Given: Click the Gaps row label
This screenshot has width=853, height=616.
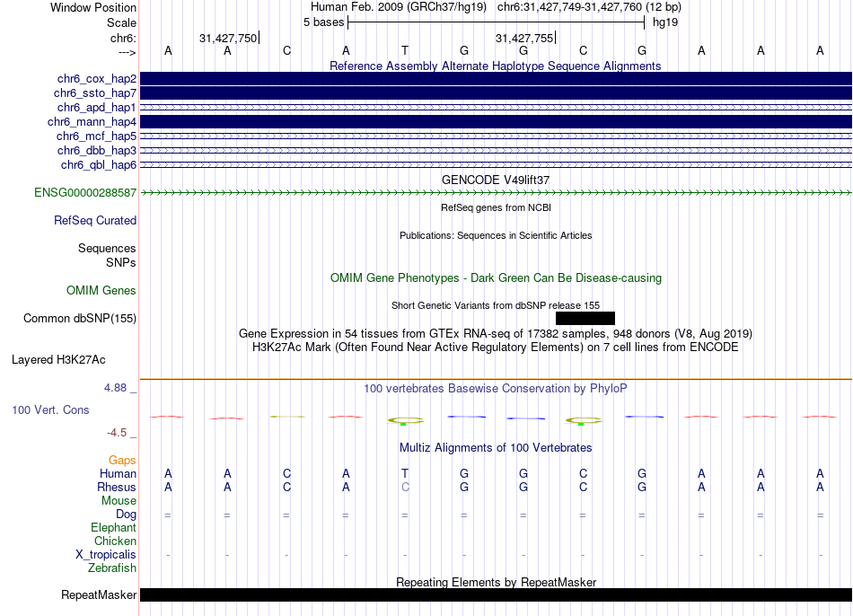Looking at the screenshot, I should point(122,461).
